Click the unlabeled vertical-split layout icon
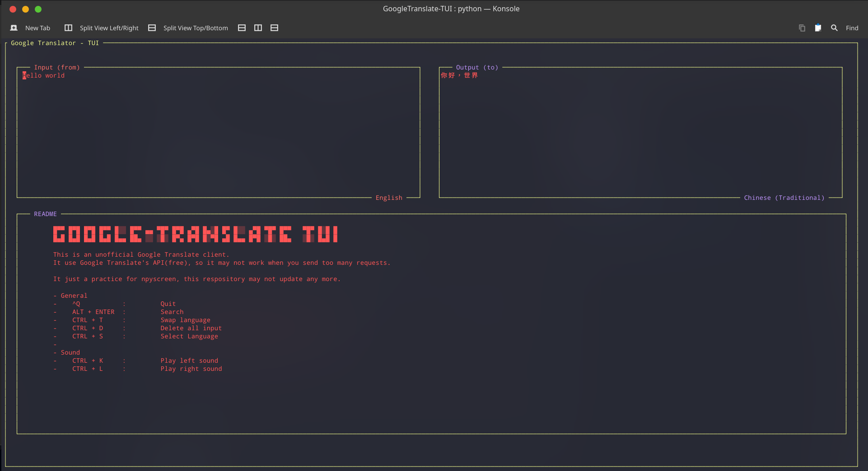 click(x=258, y=28)
